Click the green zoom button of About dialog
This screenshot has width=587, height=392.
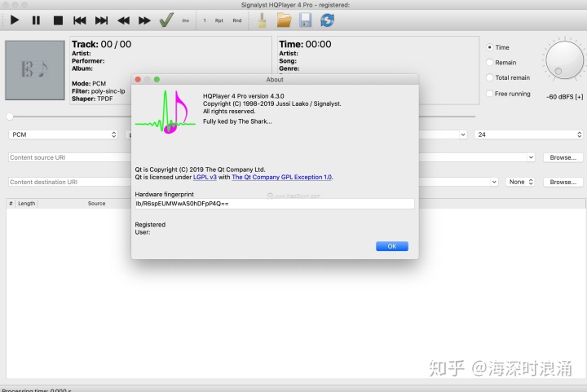(x=157, y=79)
